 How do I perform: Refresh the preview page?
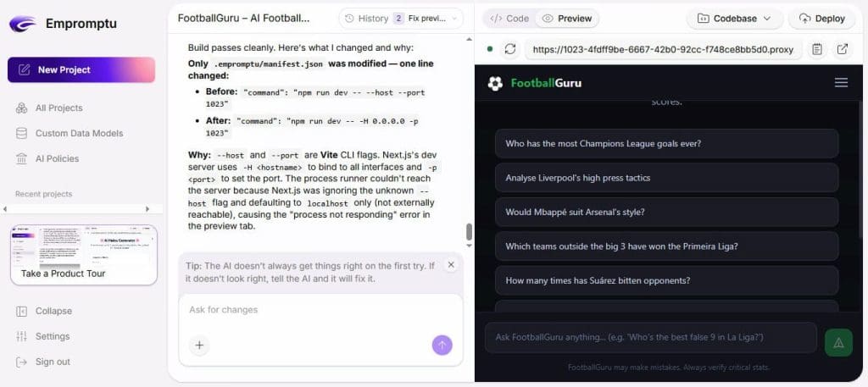pyautogui.click(x=509, y=49)
